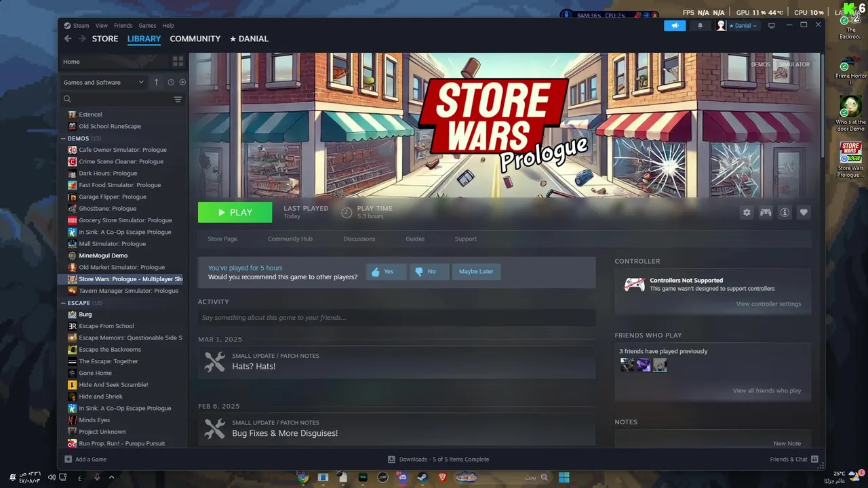The height and width of the screenshot is (488, 868).
Task: Open the Community Hub link
Action: [290, 239]
